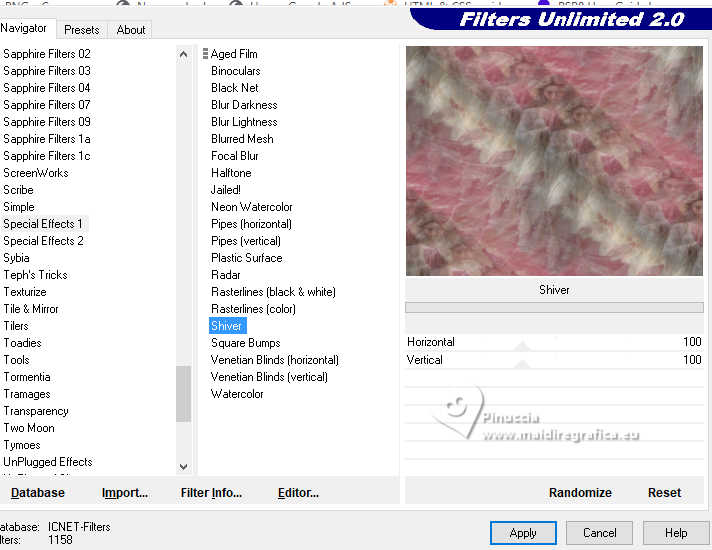
Task: Select Sapphire Filters 02 category
Action: (47, 54)
